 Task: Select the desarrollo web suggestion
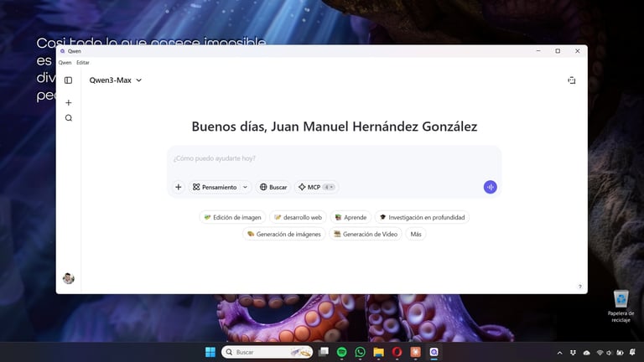299,218
